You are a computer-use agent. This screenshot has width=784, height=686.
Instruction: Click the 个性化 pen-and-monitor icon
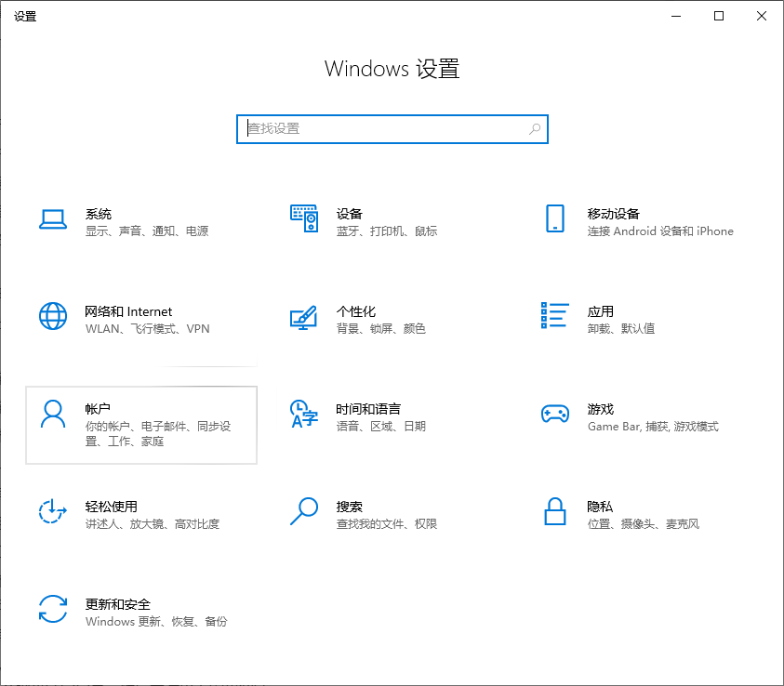pyautogui.click(x=303, y=319)
